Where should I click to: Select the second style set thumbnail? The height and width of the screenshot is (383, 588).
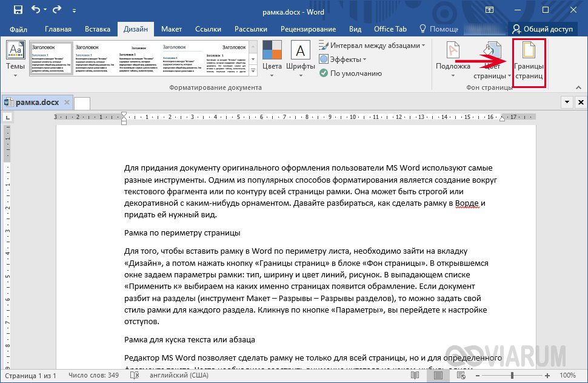[95, 58]
